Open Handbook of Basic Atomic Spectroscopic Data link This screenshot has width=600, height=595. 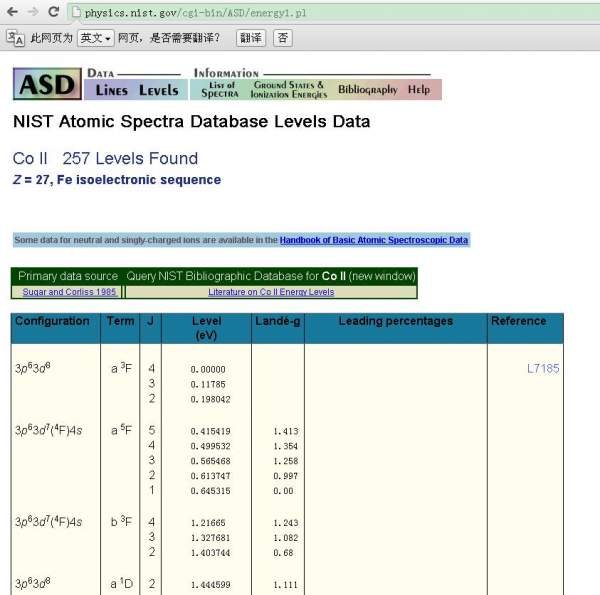(374, 240)
